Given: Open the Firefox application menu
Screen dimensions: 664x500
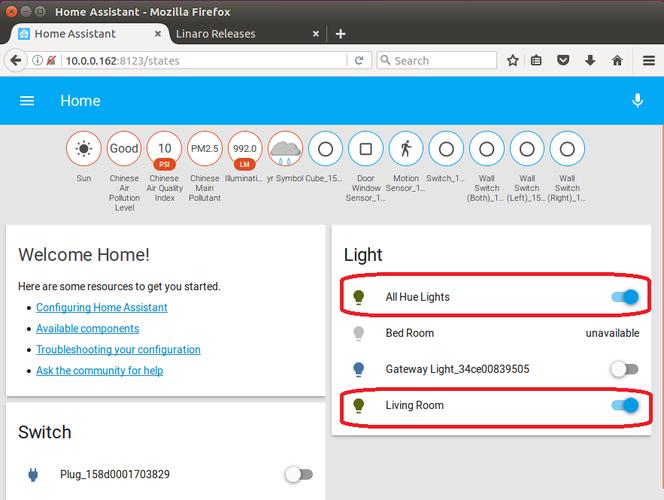Looking at the screenshot, I should (x=649, y=61).
